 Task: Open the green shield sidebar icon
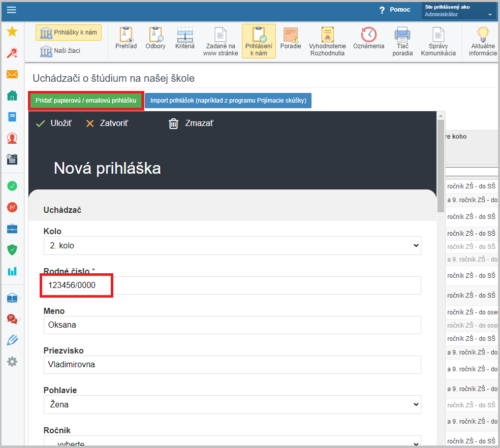click(x=12, y=250)
